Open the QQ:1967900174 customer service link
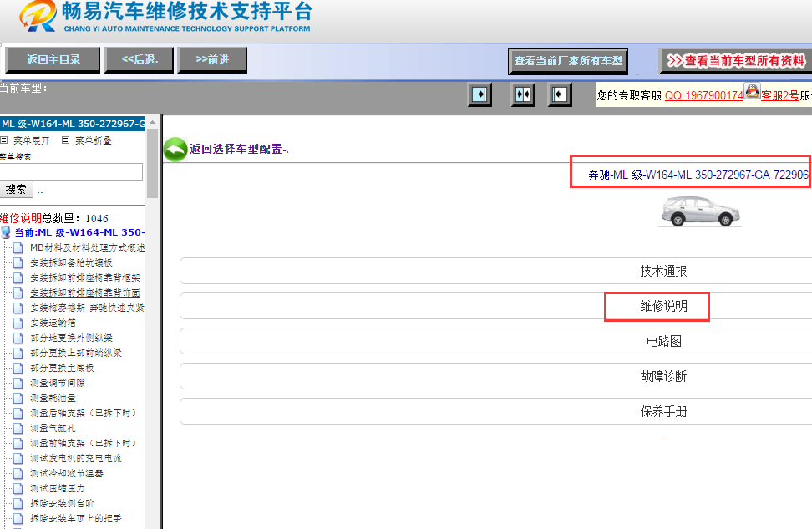 703,95
